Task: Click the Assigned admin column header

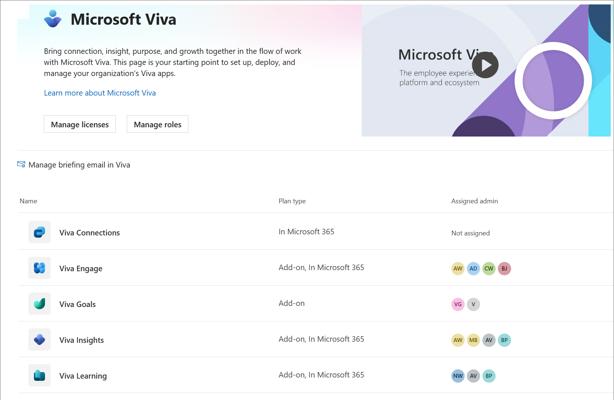Action: 474,201
